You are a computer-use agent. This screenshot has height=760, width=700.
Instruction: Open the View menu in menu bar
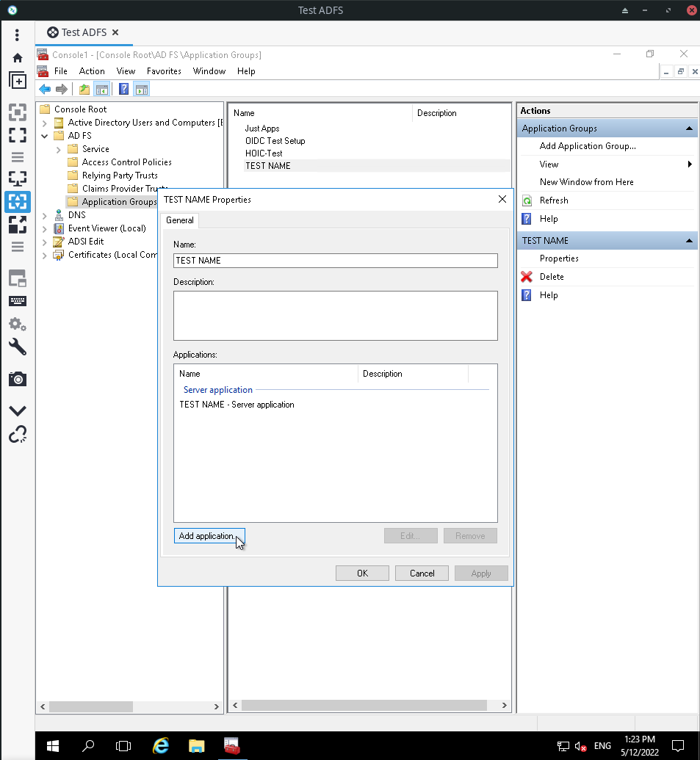pyautogui.click(x=126, y=71)
